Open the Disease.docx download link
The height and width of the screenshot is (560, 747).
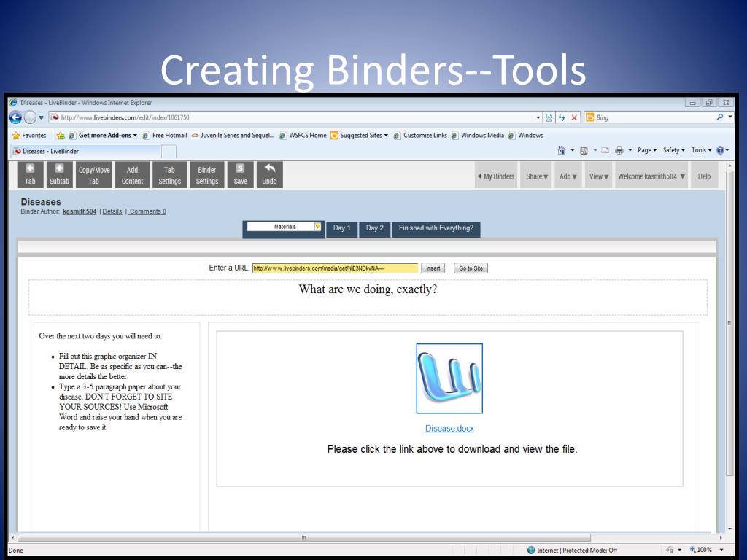[449, 428]
